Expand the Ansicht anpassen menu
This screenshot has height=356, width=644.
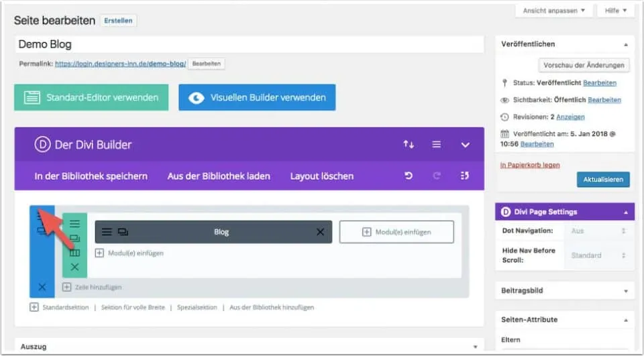(x=554, y=11)
